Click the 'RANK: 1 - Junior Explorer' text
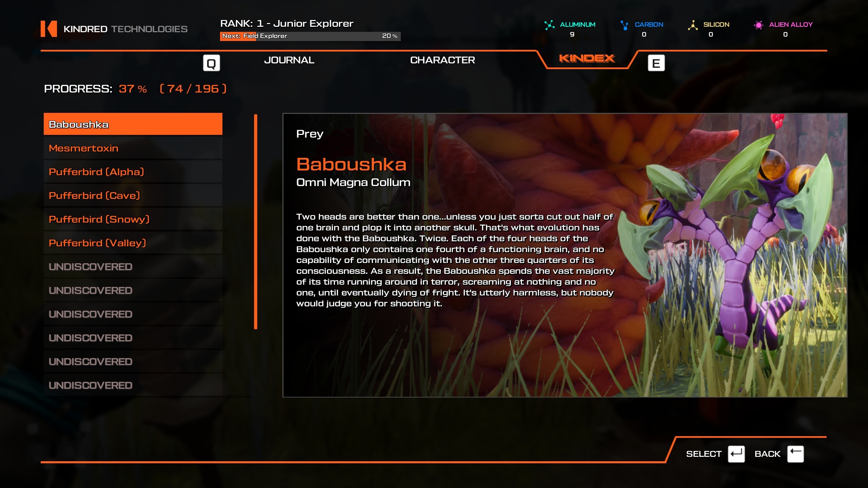868x488 pixels. (x=287, y=23)
